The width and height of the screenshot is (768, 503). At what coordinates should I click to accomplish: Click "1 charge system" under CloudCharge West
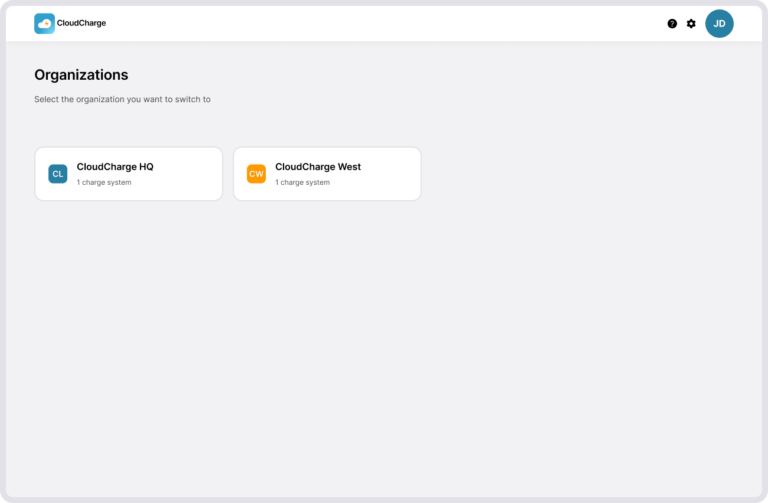302,182
